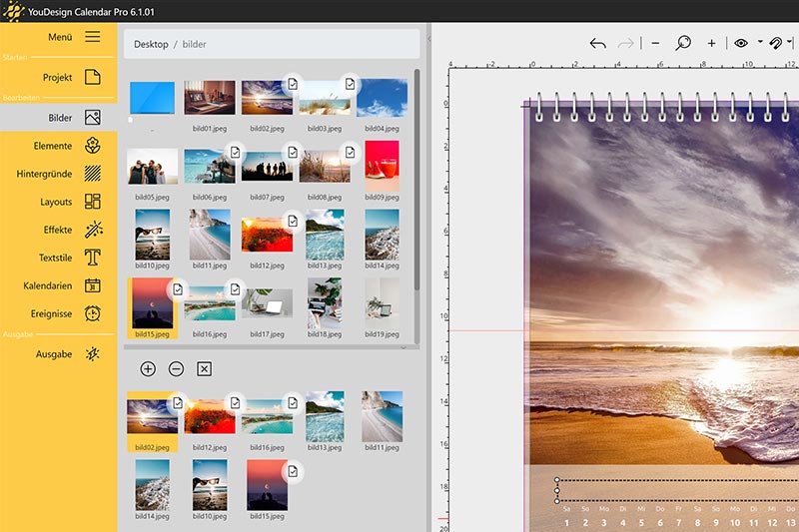The image size is (799, 532).
Task: Open dropdown arrow next to magnet icon
Action: tap(790, 43)
